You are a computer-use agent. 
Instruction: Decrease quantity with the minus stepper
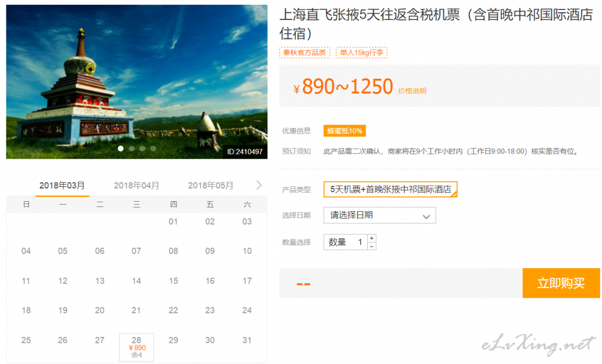[x=372, y=246]
